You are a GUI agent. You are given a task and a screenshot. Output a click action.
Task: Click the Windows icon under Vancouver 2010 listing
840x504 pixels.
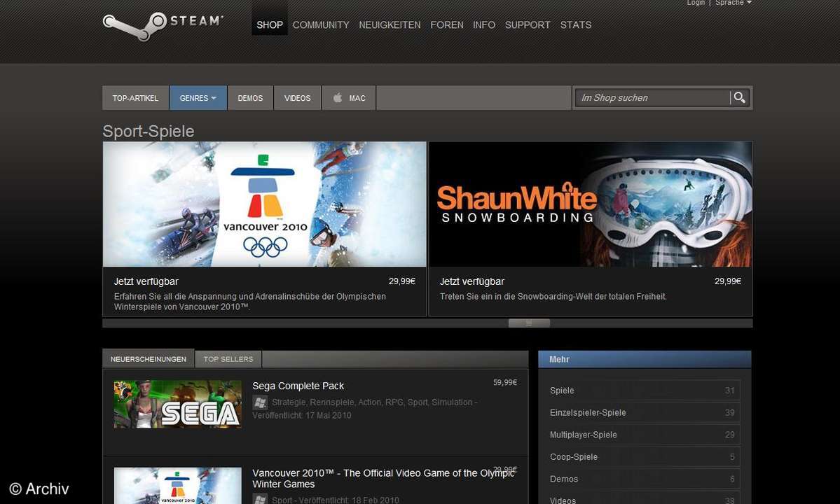tap(261, 500)
